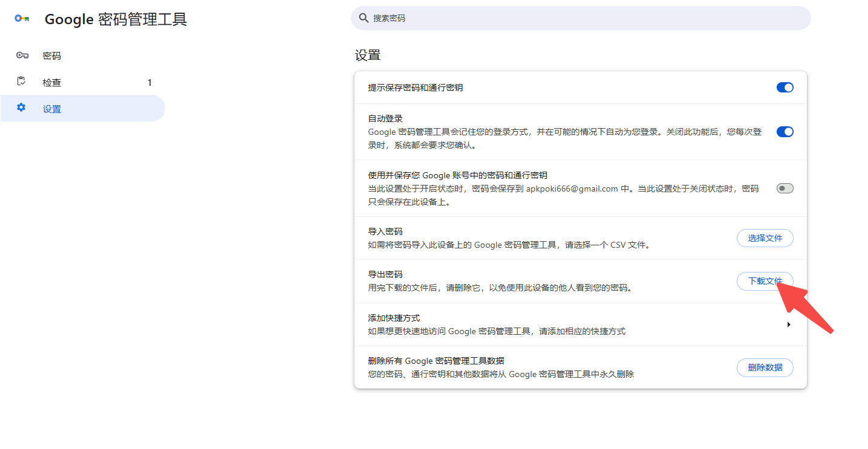This screenshot has width=868, height=449.
Task: Click the 添加快捷方式 label
Action: point(394,318)
